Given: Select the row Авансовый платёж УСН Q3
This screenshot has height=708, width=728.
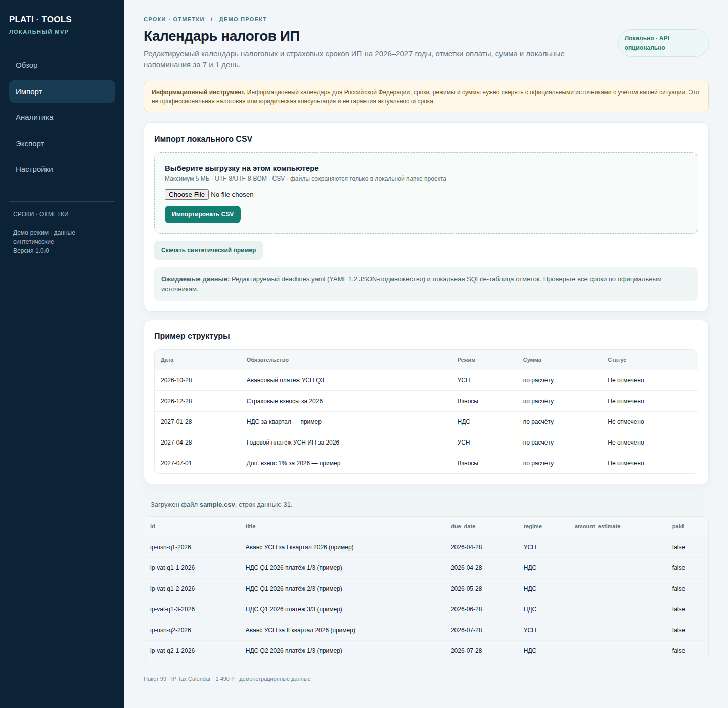Looking at the screenshot, I should 426,380.
